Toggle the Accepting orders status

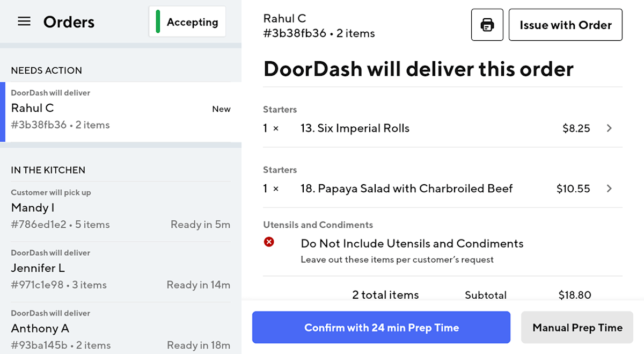coord(187,21)
